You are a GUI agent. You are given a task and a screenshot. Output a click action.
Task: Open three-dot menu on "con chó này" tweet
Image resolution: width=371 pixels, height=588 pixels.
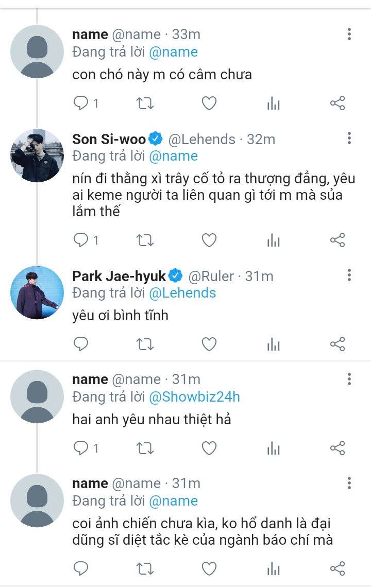click(x=349, y=34)
